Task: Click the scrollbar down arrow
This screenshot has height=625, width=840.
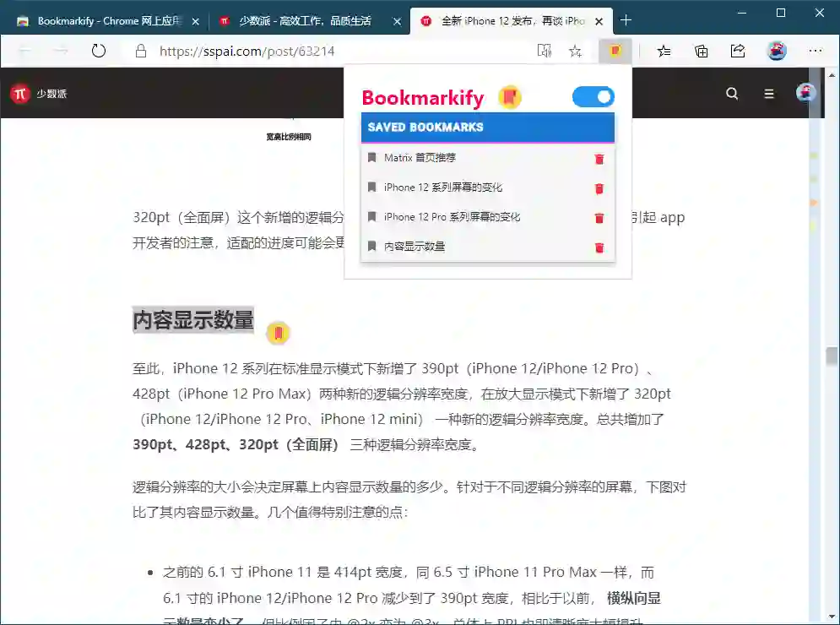Action: click(x=832, y=617)
